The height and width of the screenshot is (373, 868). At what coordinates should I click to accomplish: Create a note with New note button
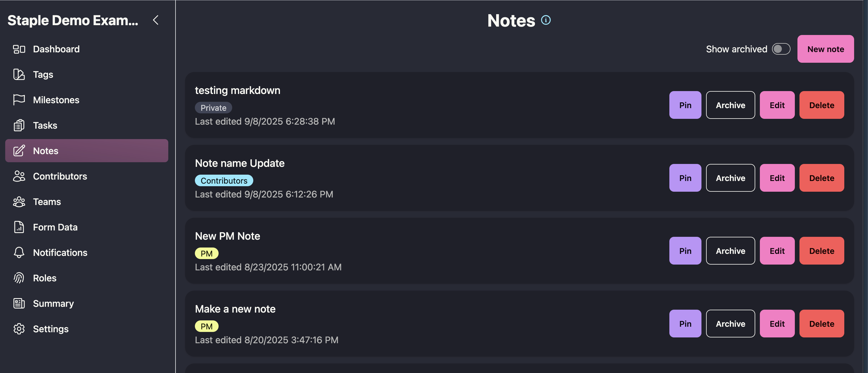[825, 49]
